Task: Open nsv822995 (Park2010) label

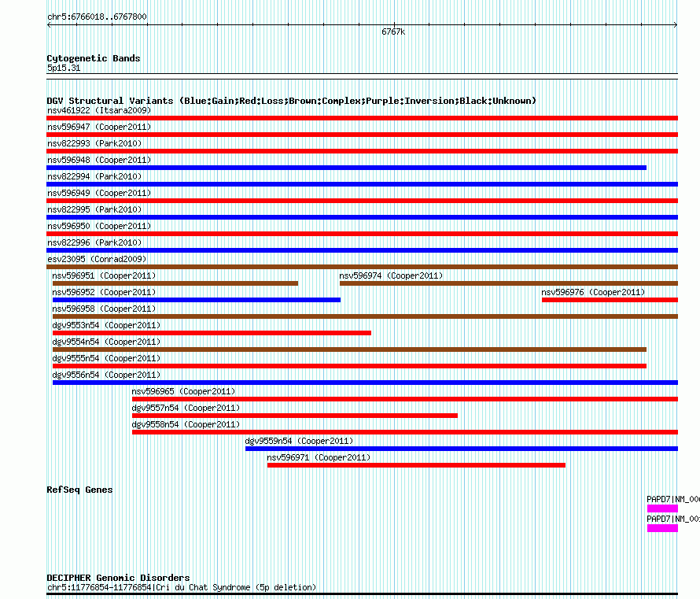Action: pyautogui.click(x=94, y=209)
